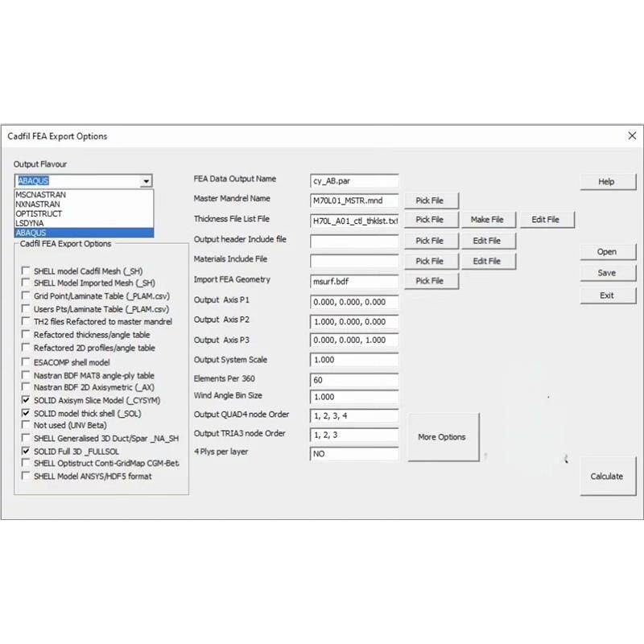Tick SHELL Model Imported Mesh checkbox
The height and width of the screenshot is (644, 644).
(26, 283)
